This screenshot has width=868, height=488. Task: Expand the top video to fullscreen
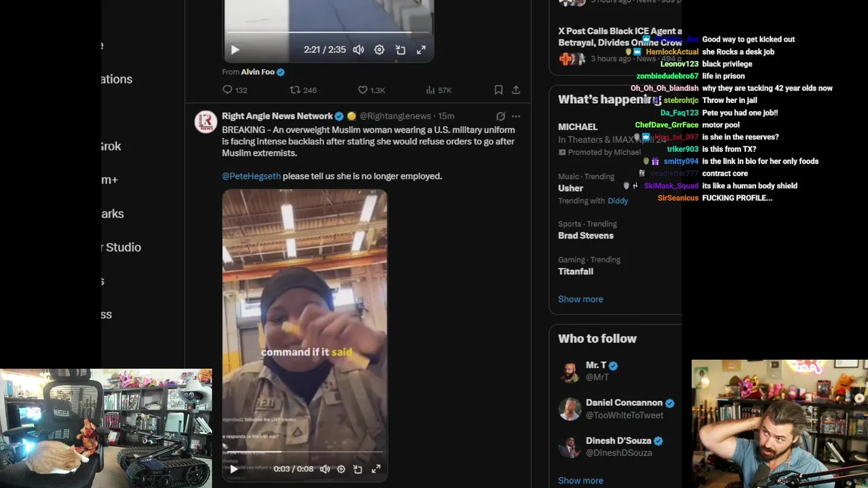421,49
